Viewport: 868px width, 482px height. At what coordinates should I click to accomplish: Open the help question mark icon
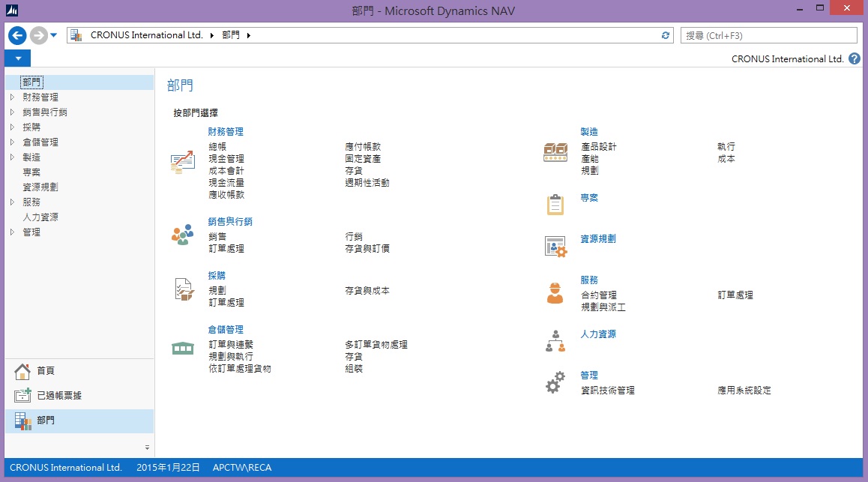pyautogui.click(x=855, y=58)
